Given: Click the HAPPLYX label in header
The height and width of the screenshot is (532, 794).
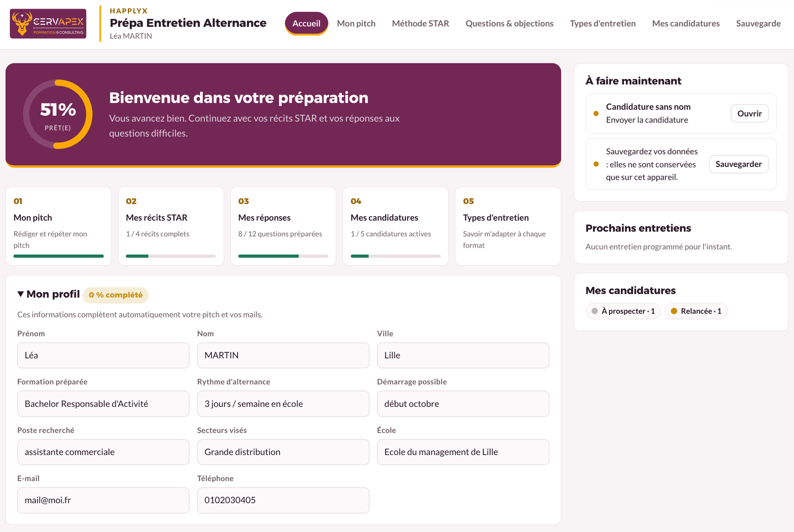Looking at the screenshot, I should tap(129, 11).
